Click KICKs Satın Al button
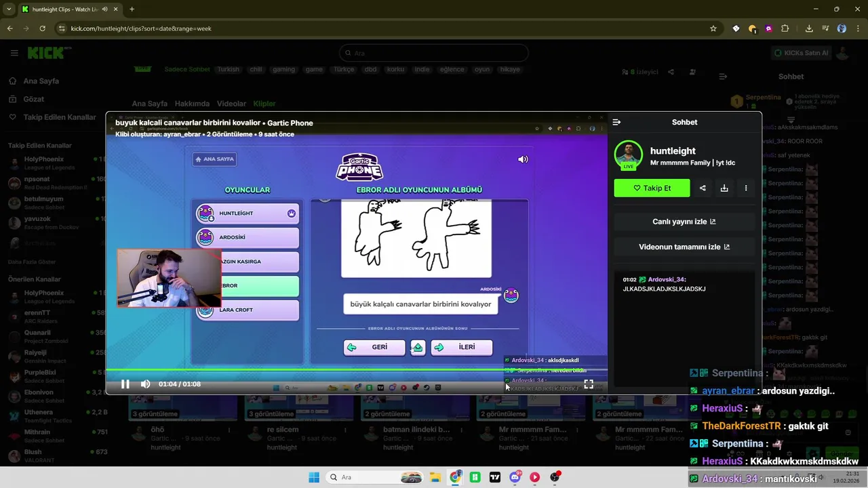 click(x=802, y=53)
